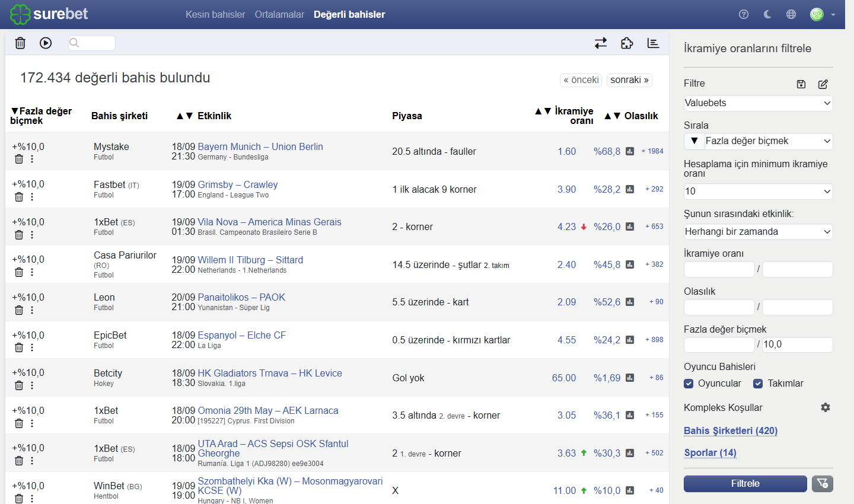854x504 pixels.
Task: Open the Herhangi bir zamanda dropdown
Action: (758, 232)
